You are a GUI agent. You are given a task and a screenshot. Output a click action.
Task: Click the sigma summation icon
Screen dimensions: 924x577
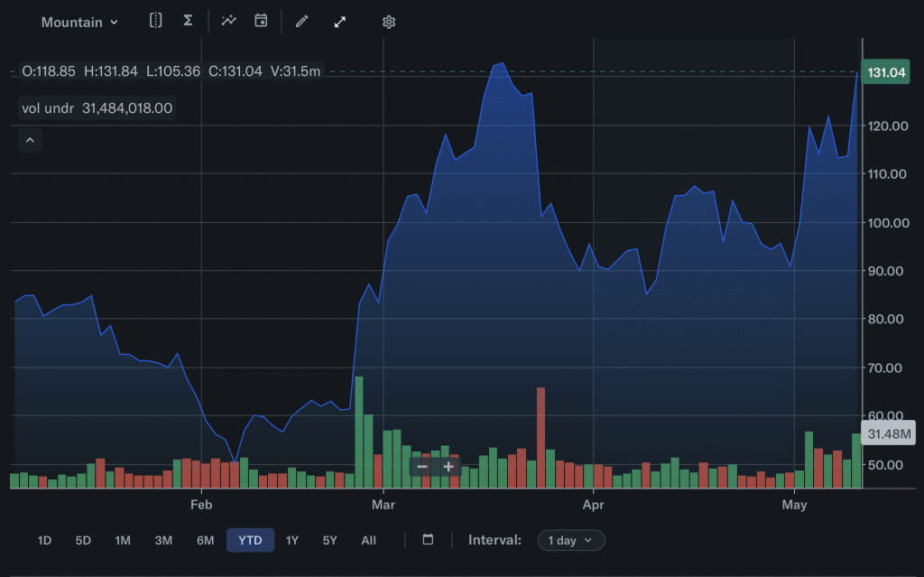click(188, 22)
